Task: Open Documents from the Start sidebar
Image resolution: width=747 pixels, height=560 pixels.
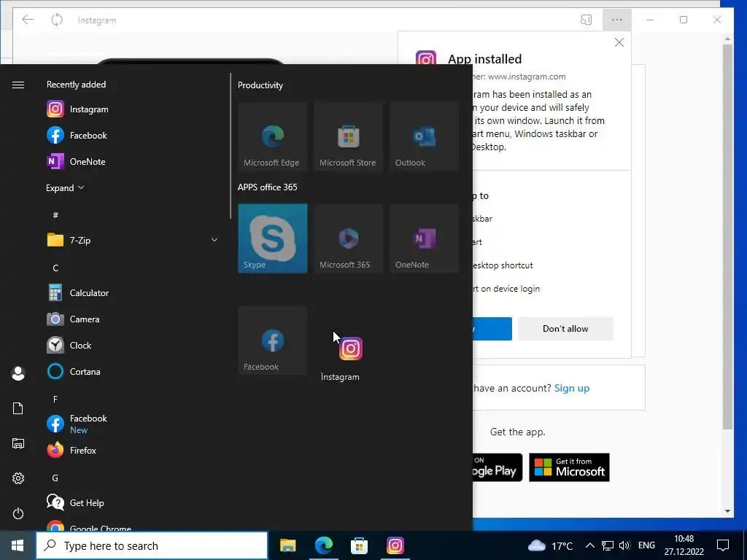Action: click(18, 408)
